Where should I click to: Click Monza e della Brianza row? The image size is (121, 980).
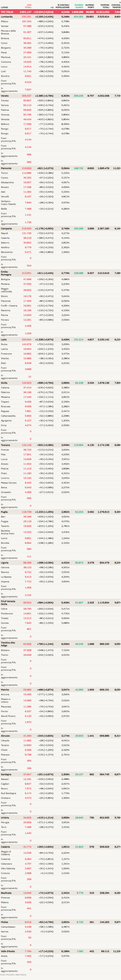(x=60, y=32)
